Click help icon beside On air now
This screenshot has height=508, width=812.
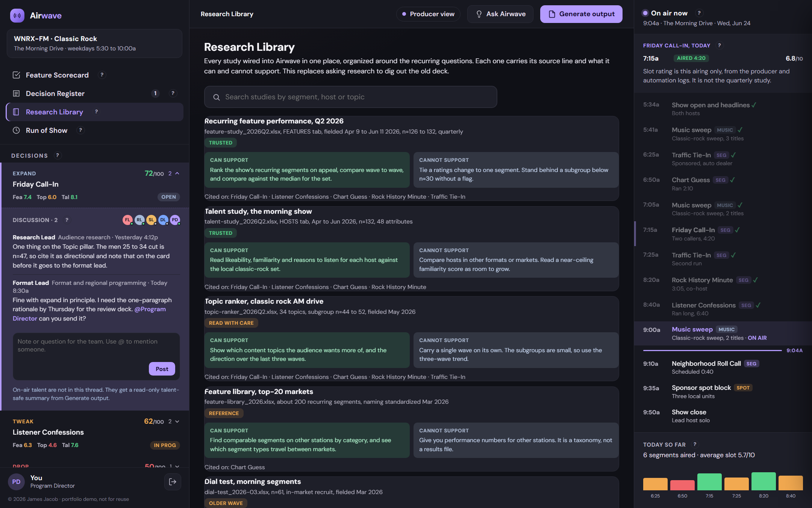tap(699, 13)
